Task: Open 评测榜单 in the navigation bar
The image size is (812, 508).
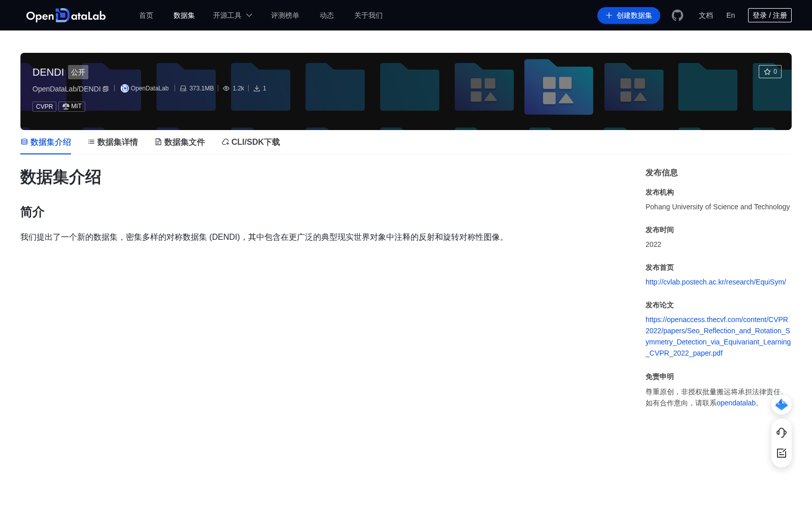Action: (x=285, y=15)
